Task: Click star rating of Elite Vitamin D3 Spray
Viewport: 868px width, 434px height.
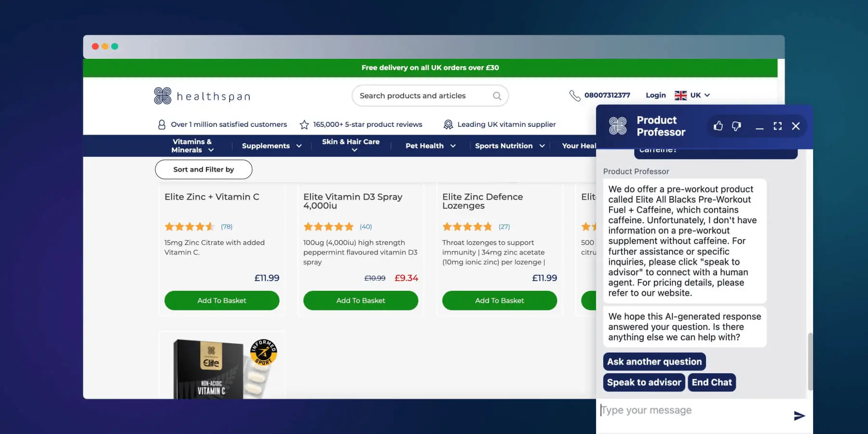Action: point(328,227)
